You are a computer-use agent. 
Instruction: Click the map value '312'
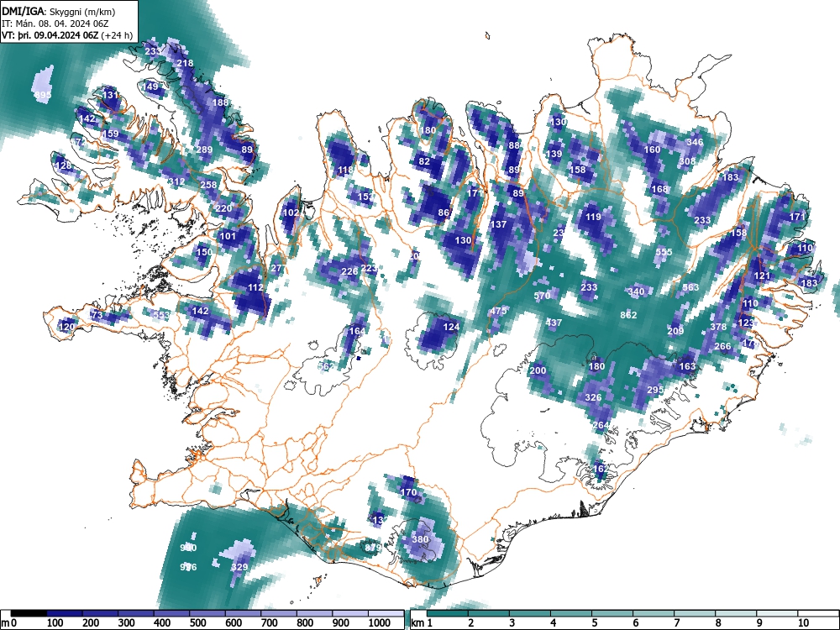click(x=176, y=181)
